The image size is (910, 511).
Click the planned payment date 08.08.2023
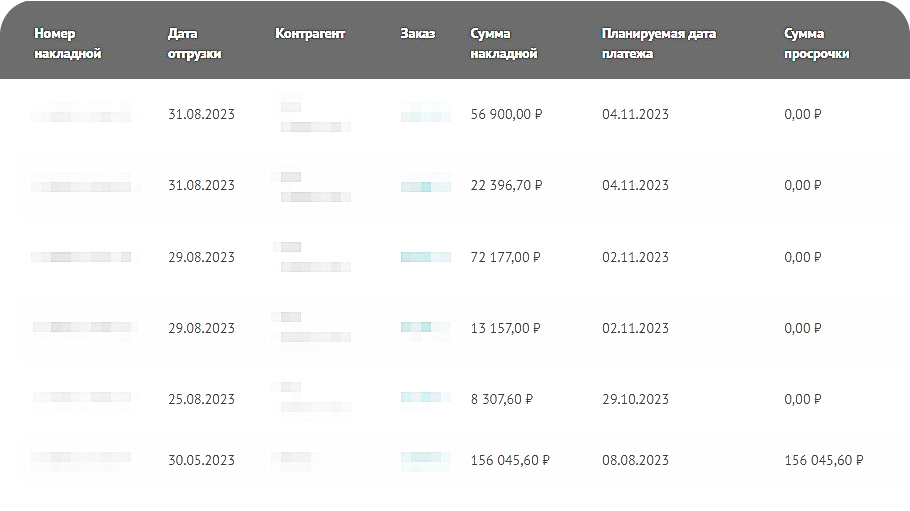click(x=635, y=461)
